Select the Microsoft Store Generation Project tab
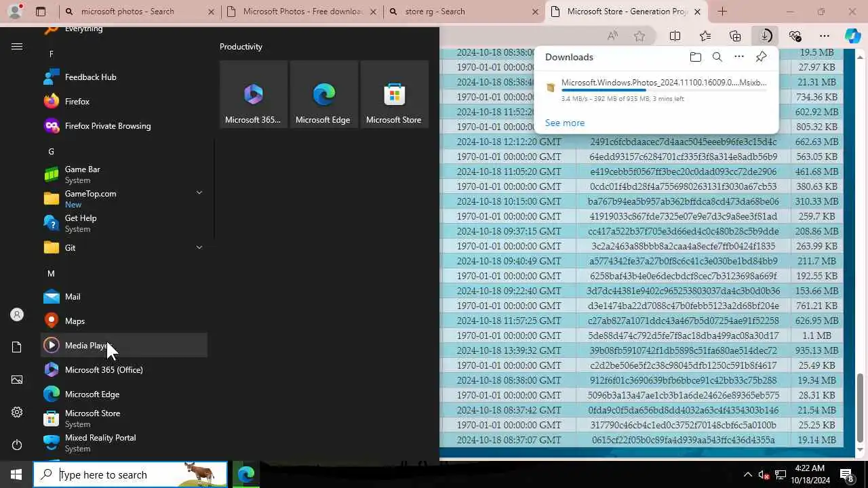This screenshot has height=488, width=868. tap(627, 12)
